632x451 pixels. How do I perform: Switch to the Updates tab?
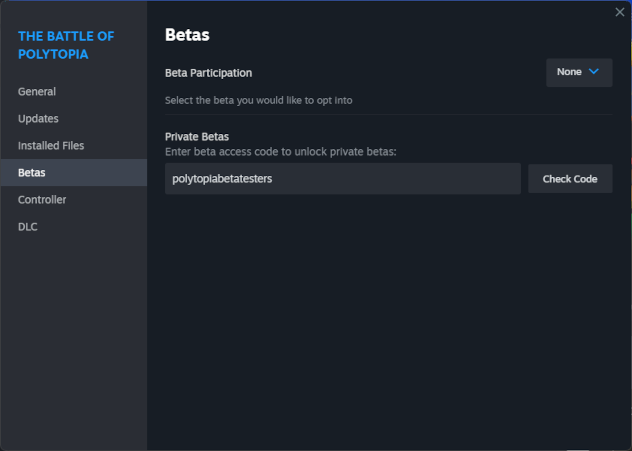38,119
